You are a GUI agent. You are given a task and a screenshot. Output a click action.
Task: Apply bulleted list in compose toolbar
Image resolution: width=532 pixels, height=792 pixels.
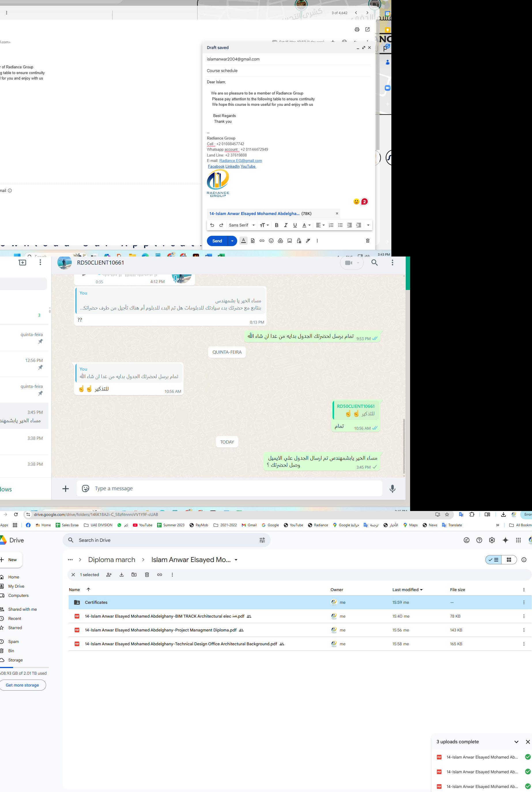[340, 225]
